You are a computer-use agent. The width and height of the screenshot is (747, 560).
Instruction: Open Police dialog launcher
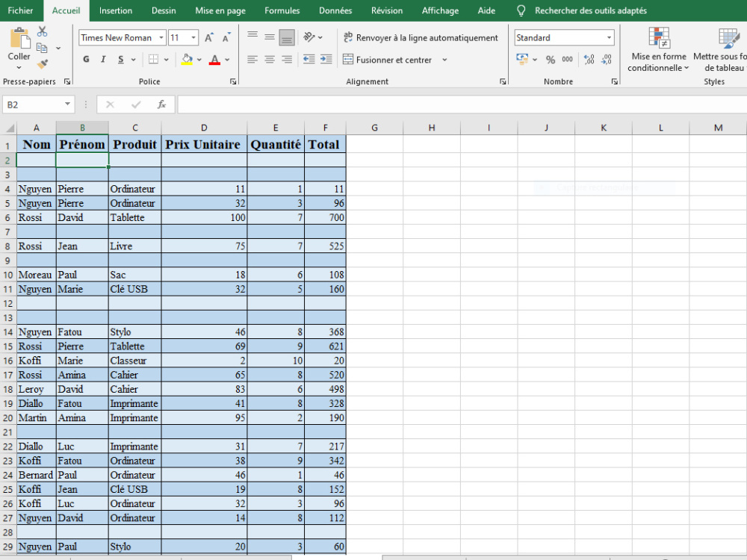pyautogui.click(x=233, y=82)
